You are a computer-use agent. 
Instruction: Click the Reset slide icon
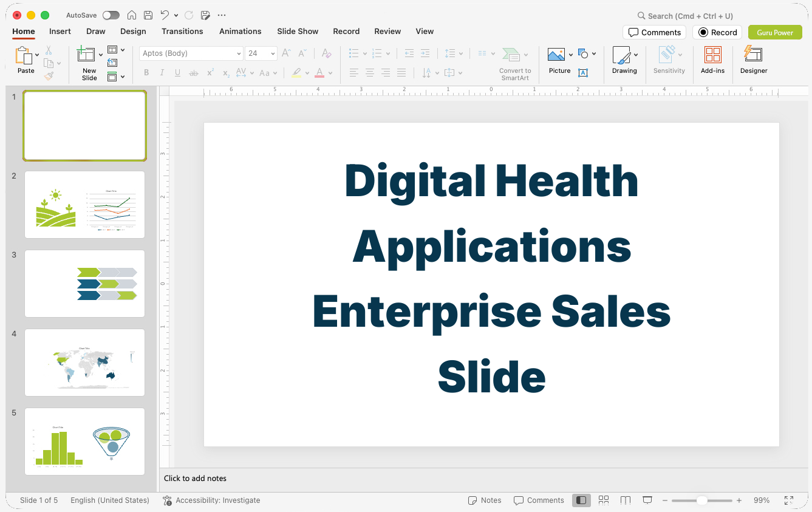[x=112, y=63]
